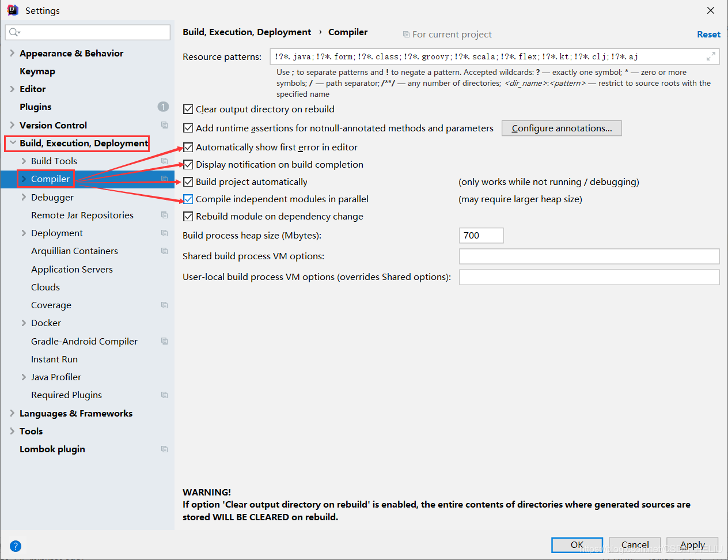Click the help question mark icon

[15, 546]
